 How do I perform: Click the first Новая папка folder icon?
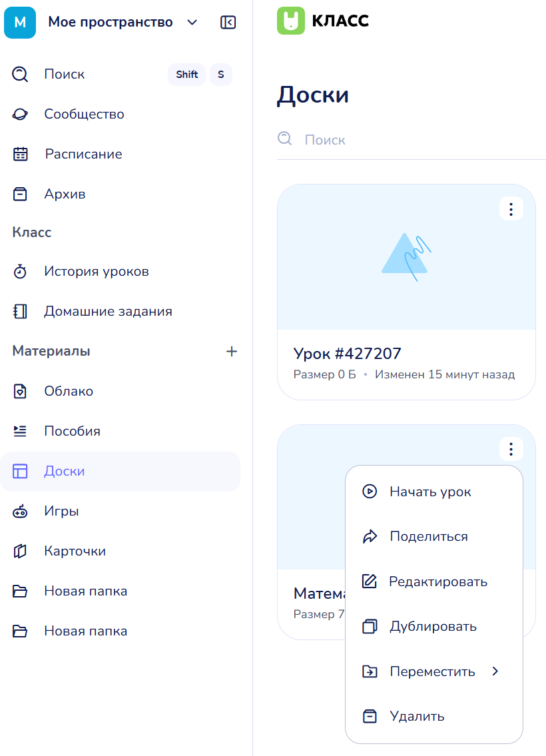[20, 591]
